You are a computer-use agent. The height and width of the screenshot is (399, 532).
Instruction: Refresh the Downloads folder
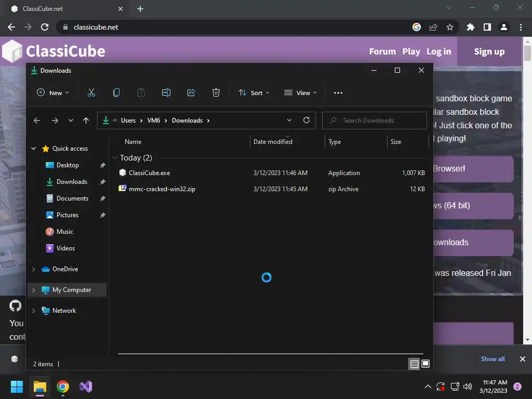[x=307, y=120]
